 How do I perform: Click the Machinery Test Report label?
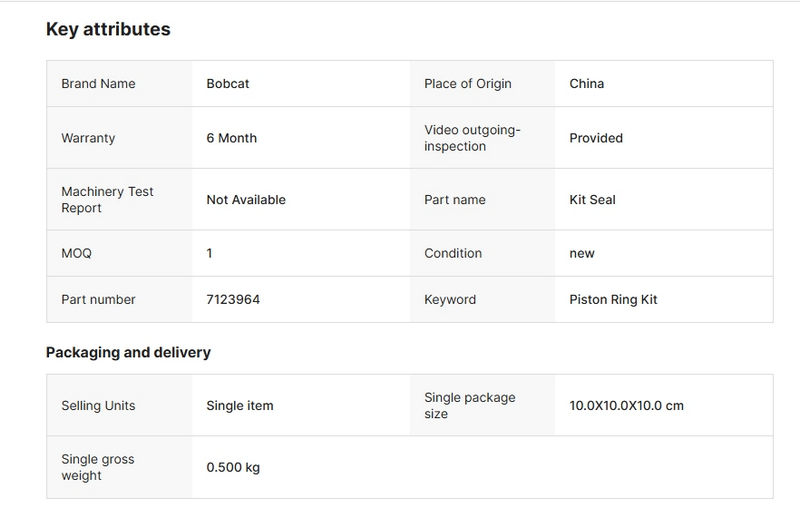click(107, 200)
